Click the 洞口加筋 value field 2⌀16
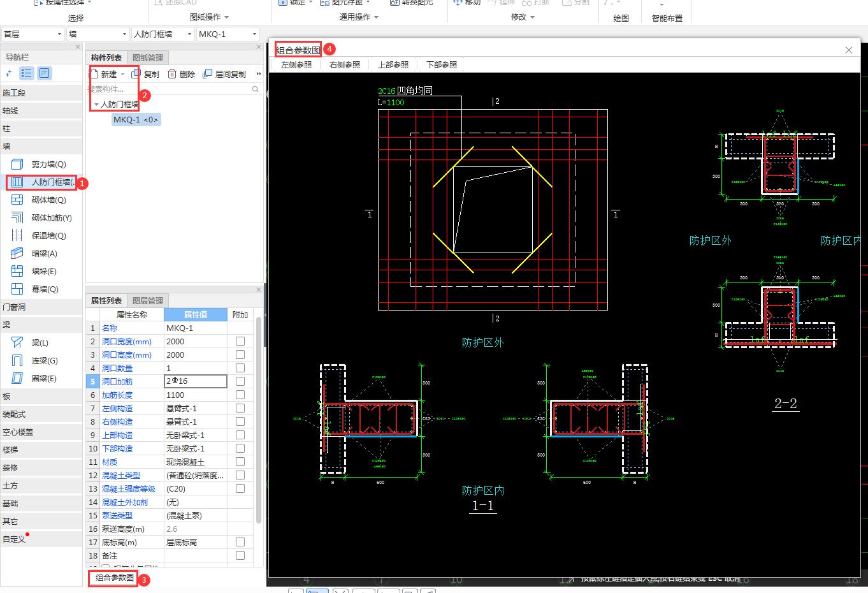The image size is (868, 593). coord(196,381)
